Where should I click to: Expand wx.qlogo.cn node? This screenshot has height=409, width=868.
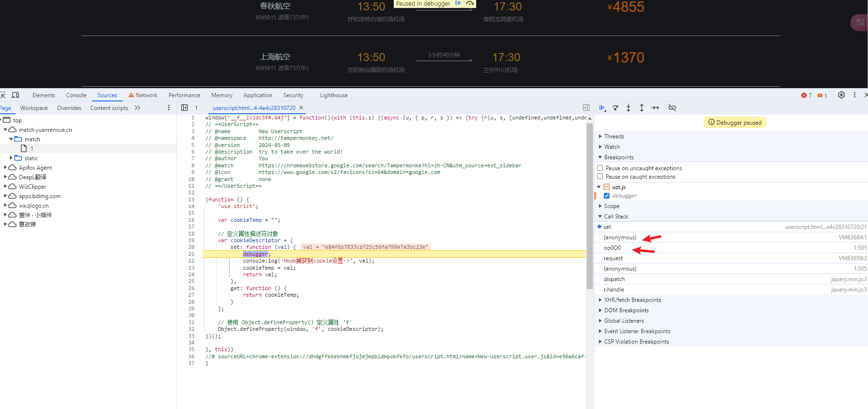6,205
